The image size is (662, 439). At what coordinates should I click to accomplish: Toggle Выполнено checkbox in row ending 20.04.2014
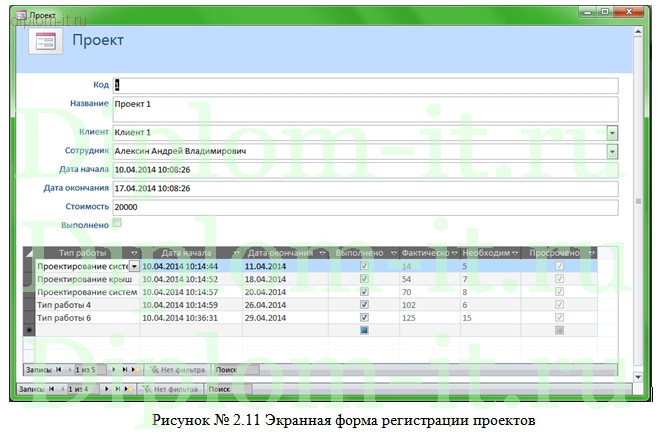click(x=364, y=292)
